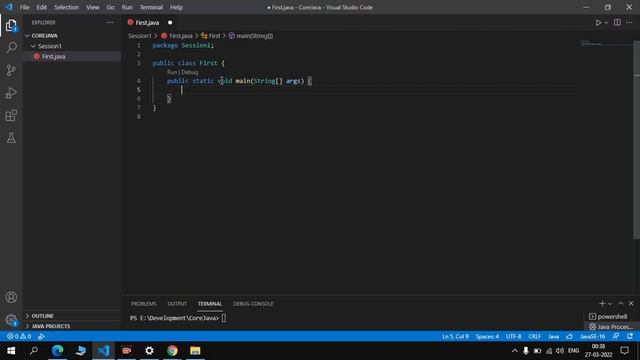Click the editor vertical scrollbar
Viewport: 640px width, 360px height.
(636, 140)
